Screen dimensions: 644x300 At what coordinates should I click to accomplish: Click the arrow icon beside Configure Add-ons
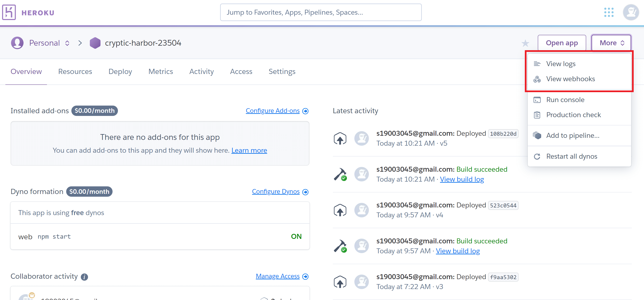[305, 111]
